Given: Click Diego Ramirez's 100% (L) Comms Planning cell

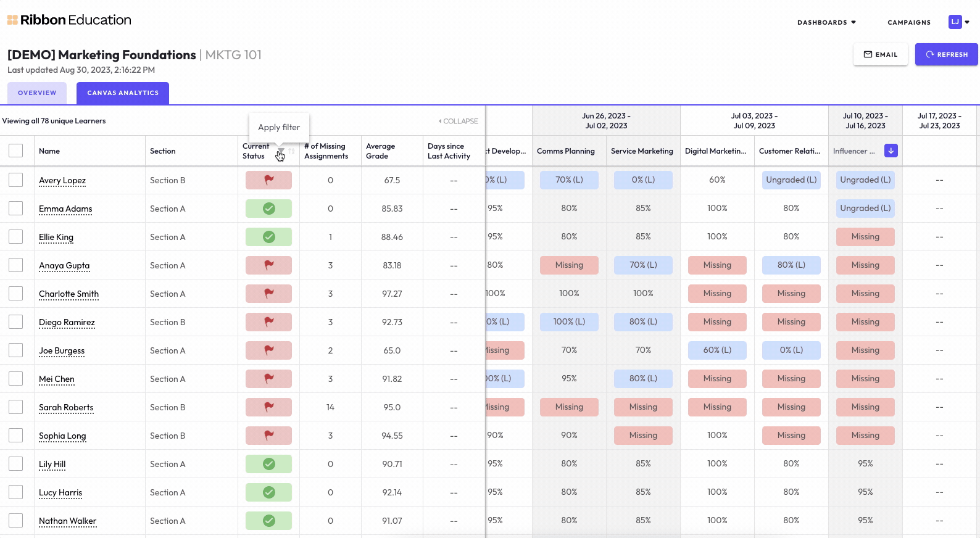Looking at the screenshot, I should 569,322.
